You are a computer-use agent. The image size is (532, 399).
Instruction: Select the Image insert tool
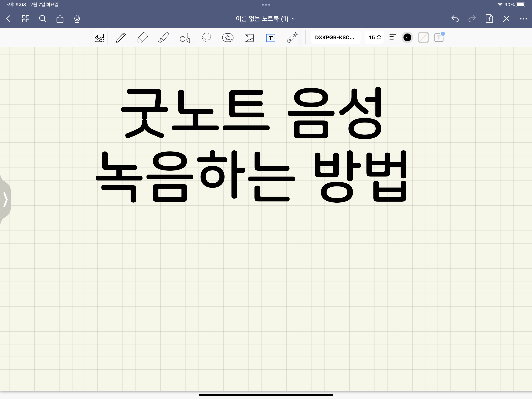click(x=249, y=38)
